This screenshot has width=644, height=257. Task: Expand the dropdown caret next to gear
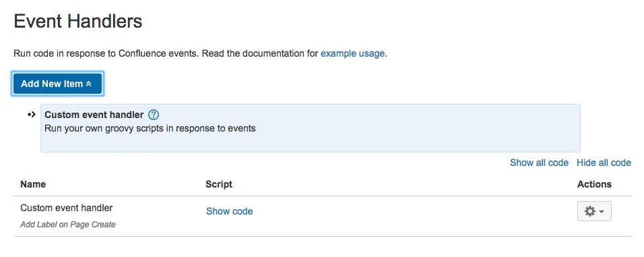(602, 212)
